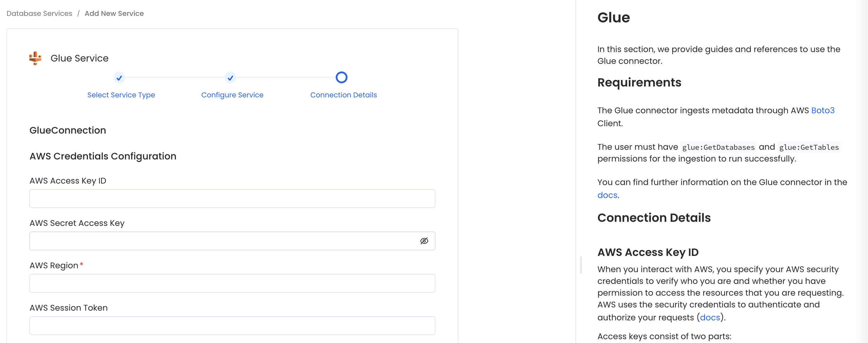Click the Glue Service logo icon
This screenshot has width=868, height=343.
(35, 57)
